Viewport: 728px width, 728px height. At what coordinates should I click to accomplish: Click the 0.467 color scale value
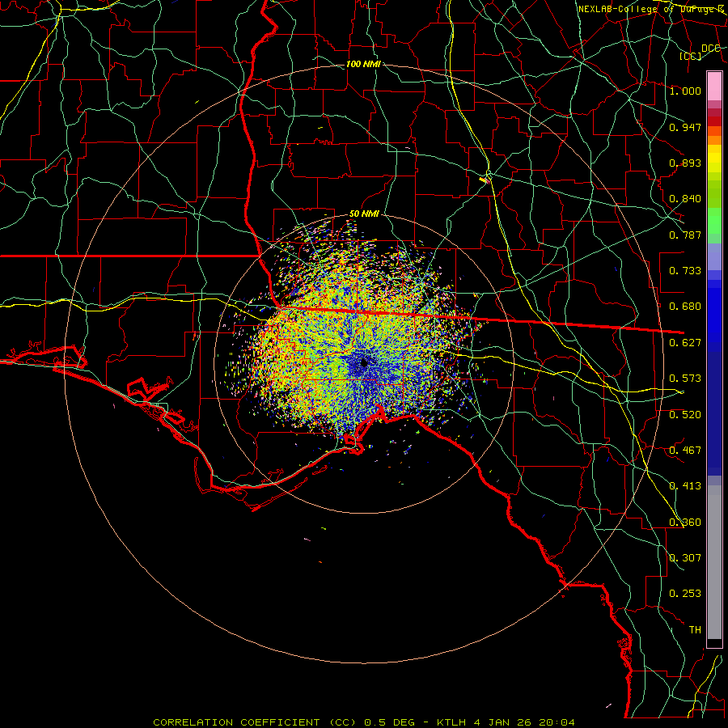pos(685,451)
